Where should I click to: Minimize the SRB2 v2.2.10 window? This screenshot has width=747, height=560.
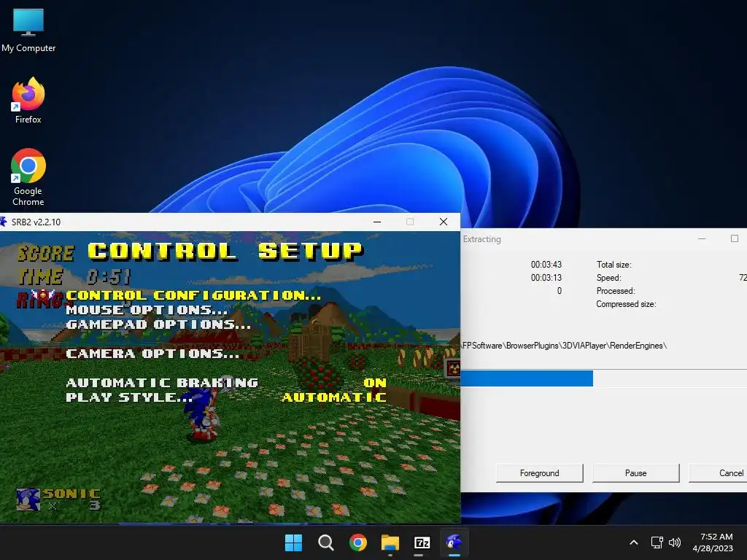click(377, 222)
